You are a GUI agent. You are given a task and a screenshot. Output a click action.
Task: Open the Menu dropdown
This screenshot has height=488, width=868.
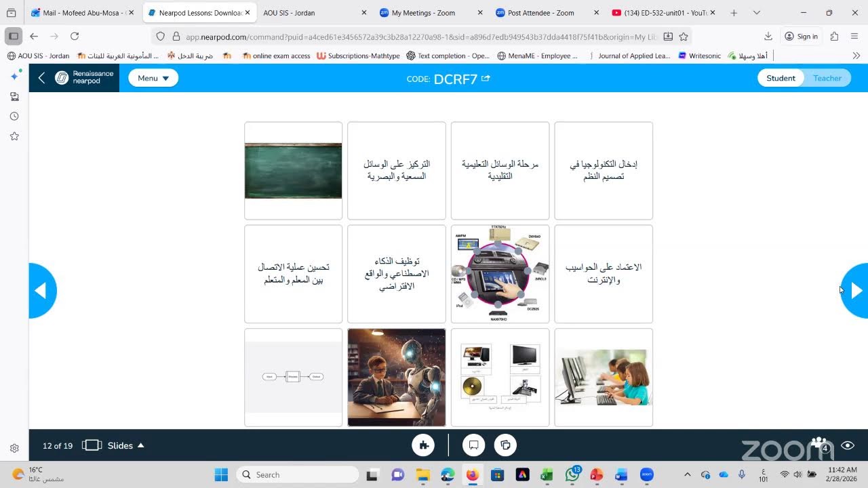tap(153, 78)
